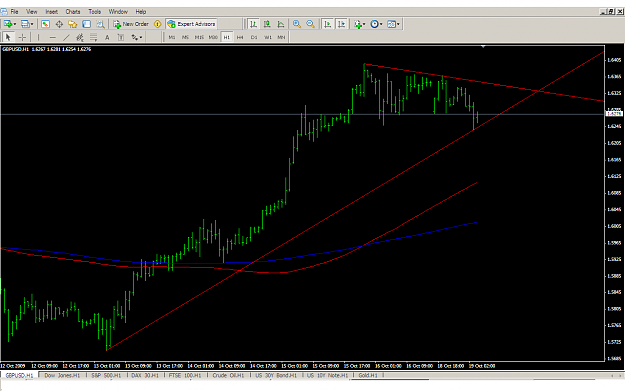Switch chart to Candlesticks mode
Image resolution: width=625 pixels, height=391 pixels.
[267, 24]
